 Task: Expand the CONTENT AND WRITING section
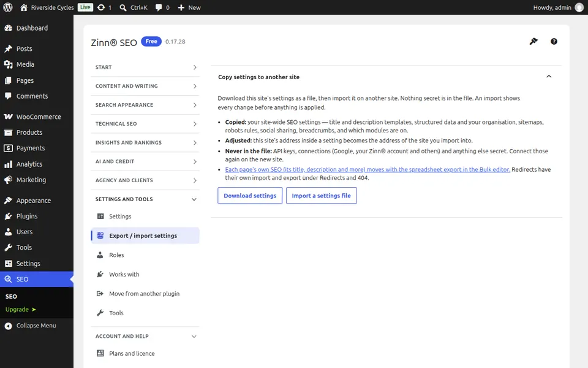[145, 86]
